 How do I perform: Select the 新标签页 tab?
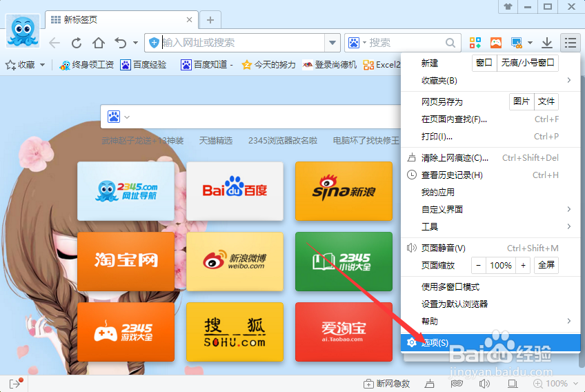(121, 20)
